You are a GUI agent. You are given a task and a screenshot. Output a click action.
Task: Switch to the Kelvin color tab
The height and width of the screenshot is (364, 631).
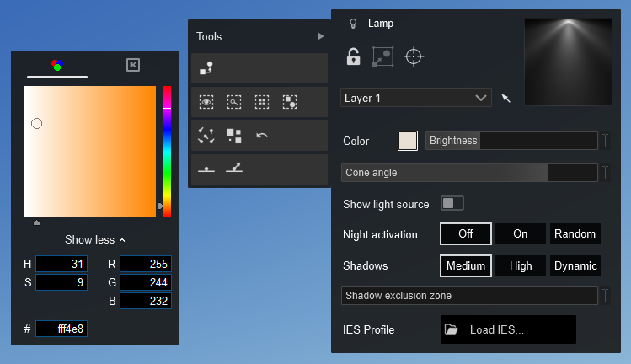(x=132, y=65)
